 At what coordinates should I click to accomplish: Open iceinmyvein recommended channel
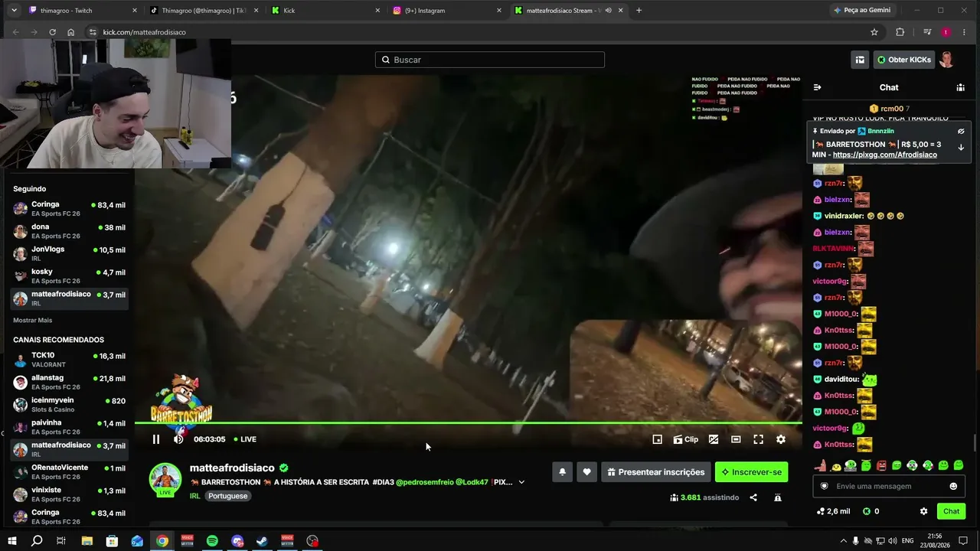[x=69, y=405]
